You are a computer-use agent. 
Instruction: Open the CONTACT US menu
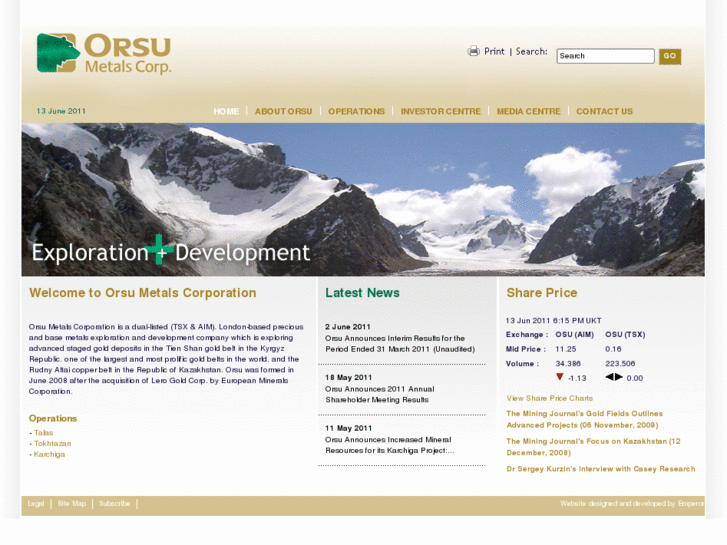604,111
